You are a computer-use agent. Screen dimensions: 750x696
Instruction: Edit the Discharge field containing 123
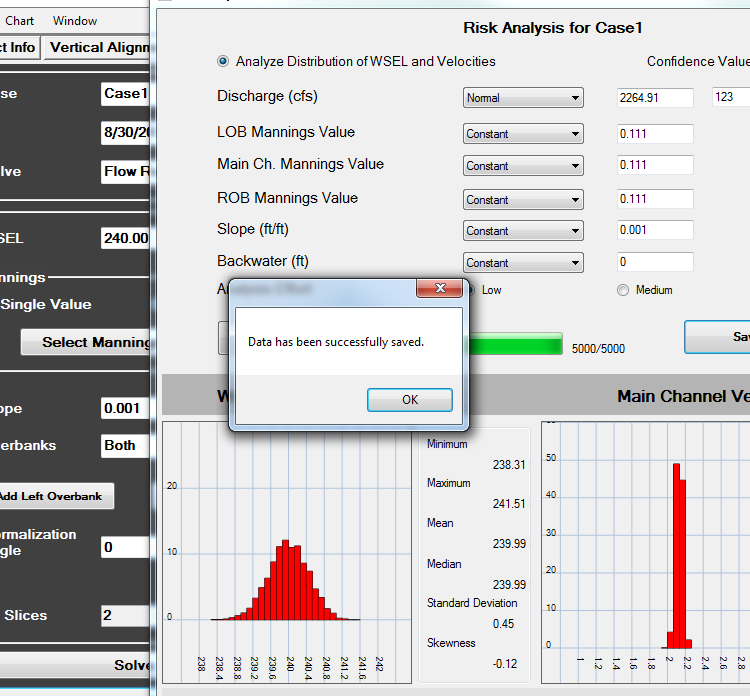731,97
